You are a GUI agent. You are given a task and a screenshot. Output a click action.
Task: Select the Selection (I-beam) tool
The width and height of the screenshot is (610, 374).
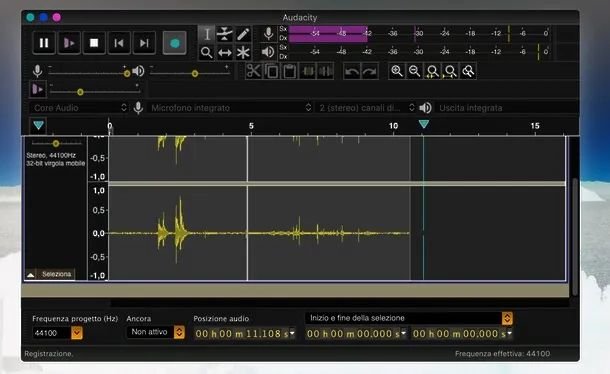(207, 34)
